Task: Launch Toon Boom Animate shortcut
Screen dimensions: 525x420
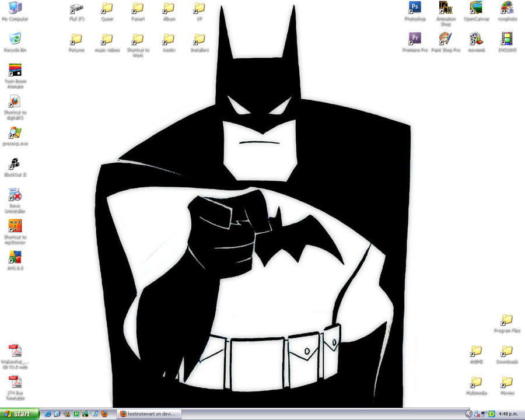Action: [x=15, y=76]
